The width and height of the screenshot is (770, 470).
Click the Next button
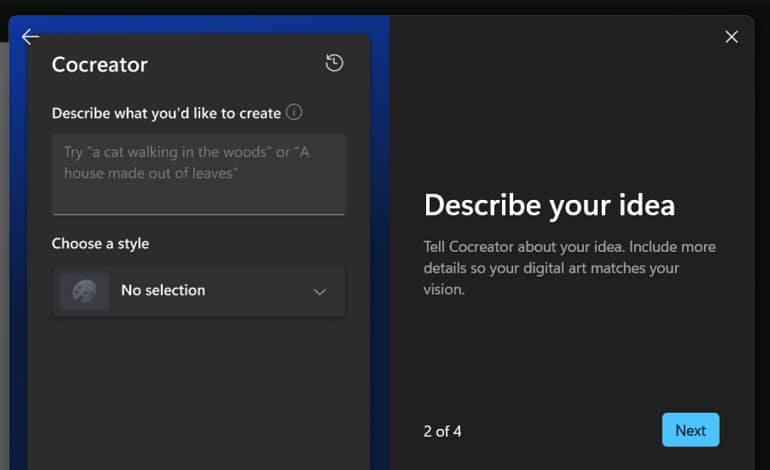pos(690,430)
